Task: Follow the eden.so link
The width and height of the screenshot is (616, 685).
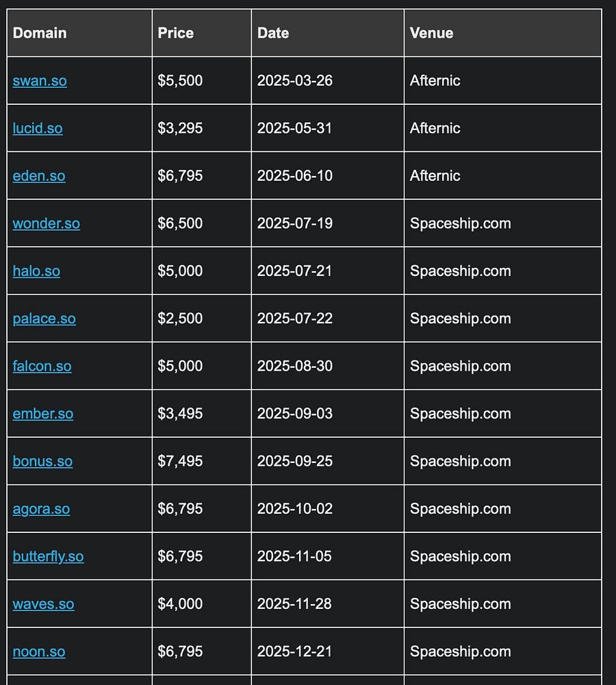Action: 39,176
